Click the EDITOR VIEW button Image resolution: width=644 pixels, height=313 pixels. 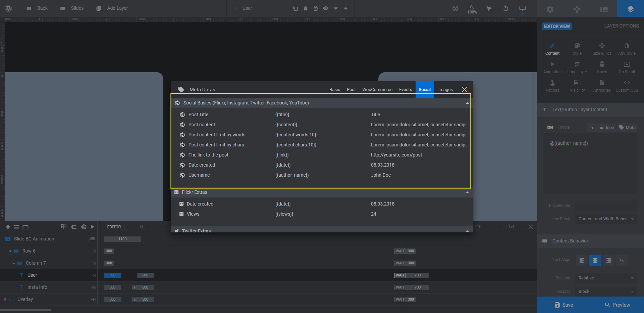(x=557, y=26)
